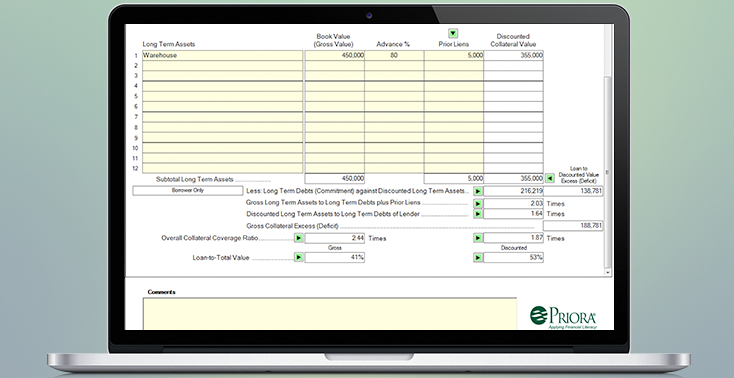Click the vertical scrollbar thumb

pos(608,171)
